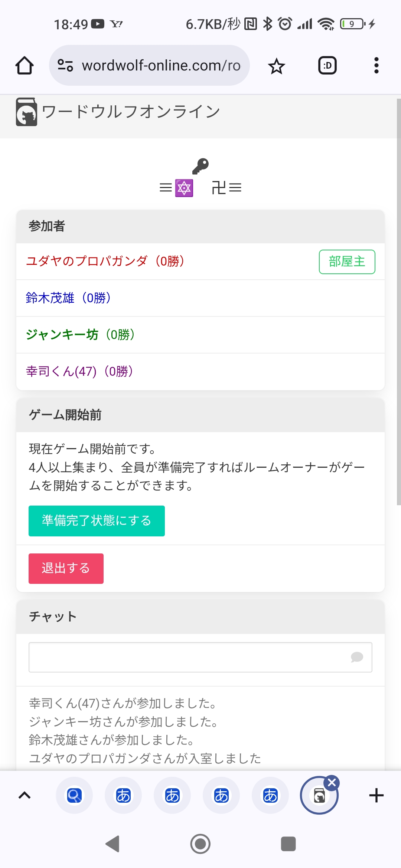Viewport: 401px width, 868px height.
Task: Bookmark page with the star icon
Action: [x=276, y=66]
